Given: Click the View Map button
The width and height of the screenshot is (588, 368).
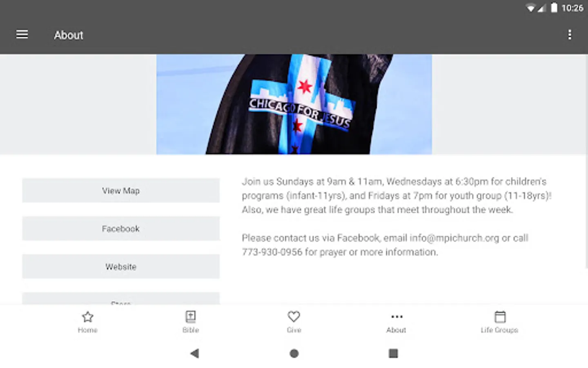Looking at the screenshot, I should 121,191.
